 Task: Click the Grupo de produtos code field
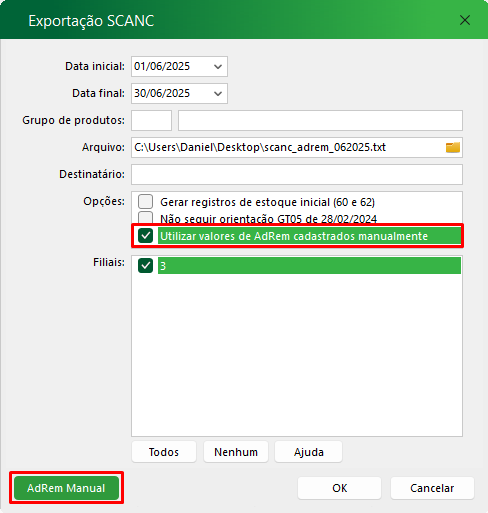151,120
